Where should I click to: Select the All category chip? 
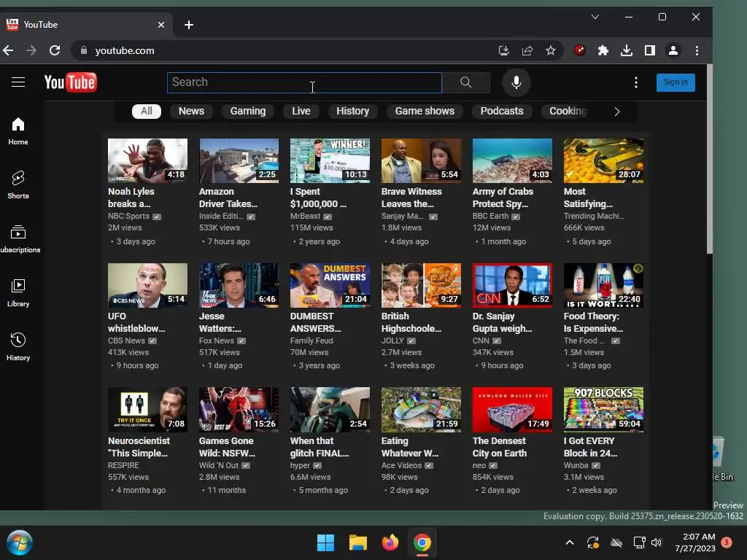147,112
